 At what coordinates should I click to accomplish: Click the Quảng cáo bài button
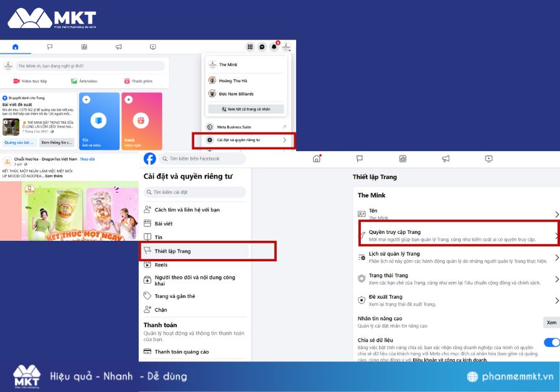(19, 142)
